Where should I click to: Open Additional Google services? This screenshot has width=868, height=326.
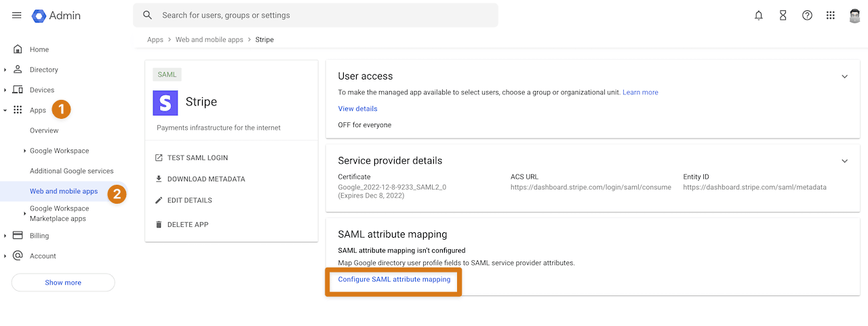click(x=72, y=171)
